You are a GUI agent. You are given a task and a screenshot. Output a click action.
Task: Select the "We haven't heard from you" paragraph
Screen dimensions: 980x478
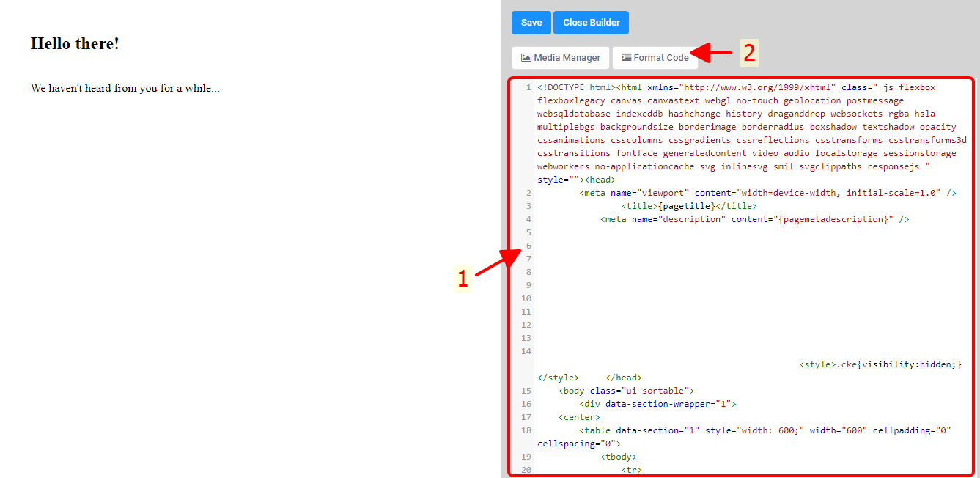pos(125,88)
